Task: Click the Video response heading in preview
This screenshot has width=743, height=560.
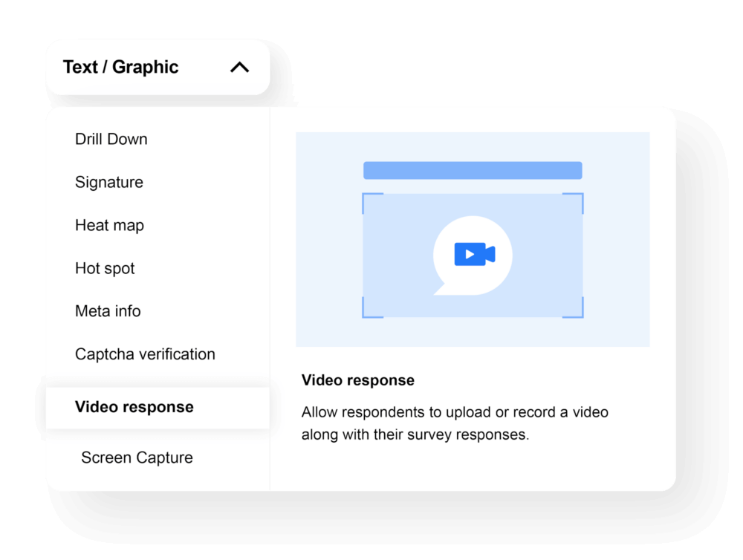Action: (358, 380)
